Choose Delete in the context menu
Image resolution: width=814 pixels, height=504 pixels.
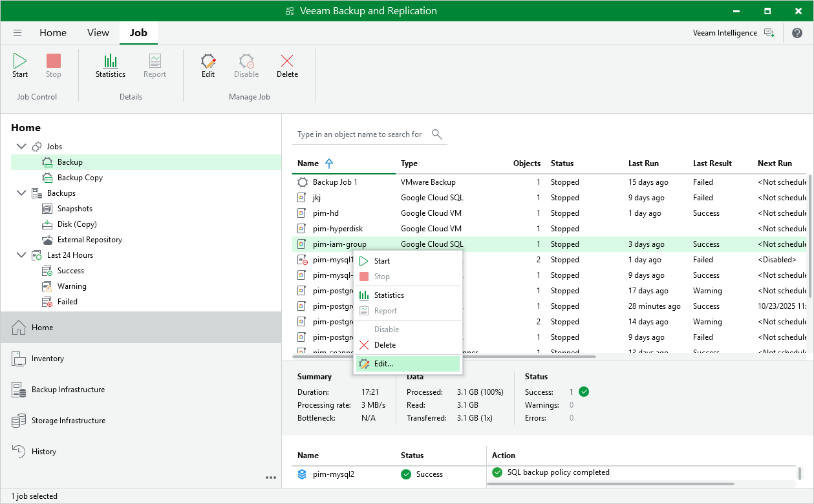407,345
